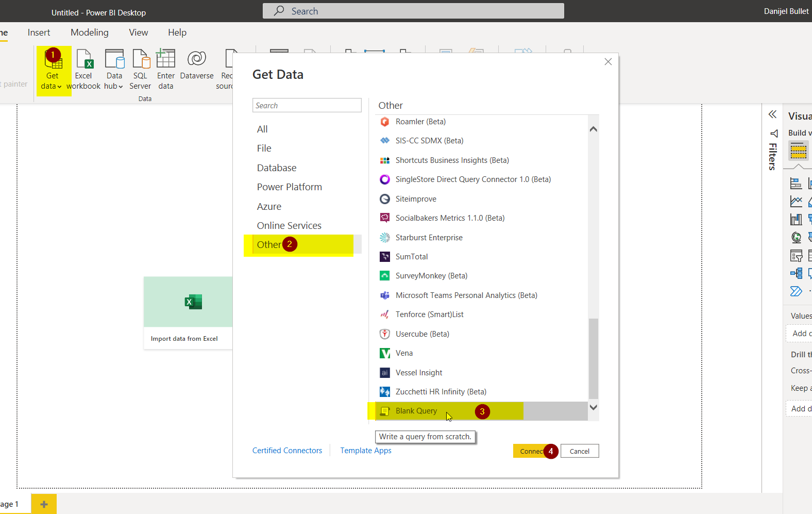Select the Online Services category

coord(289,225)
